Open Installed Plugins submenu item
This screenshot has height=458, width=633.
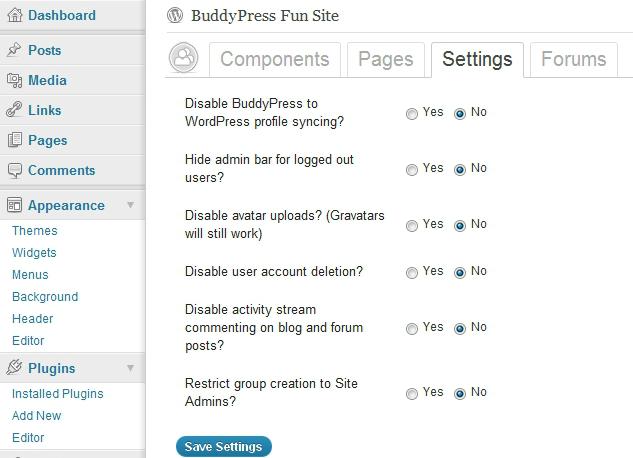(x=58, y=393)
